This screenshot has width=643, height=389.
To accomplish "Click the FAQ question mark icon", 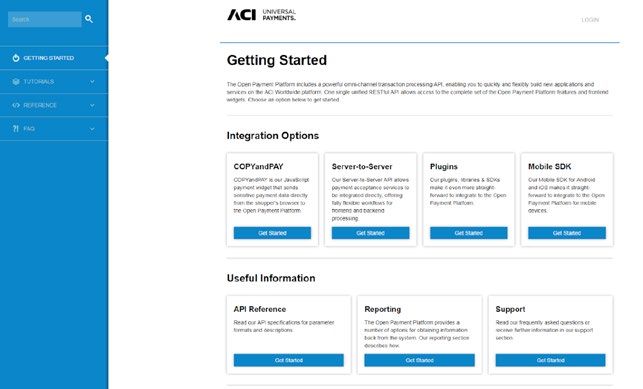I will 16,129.
